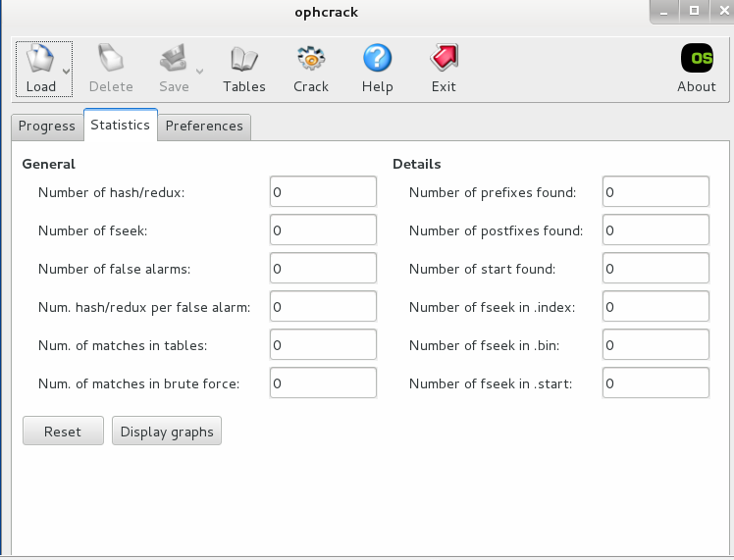Expand the Save dropdown arrow
Image resolution: width=734 pixels, height=560 pixels.
pos(199,72)
